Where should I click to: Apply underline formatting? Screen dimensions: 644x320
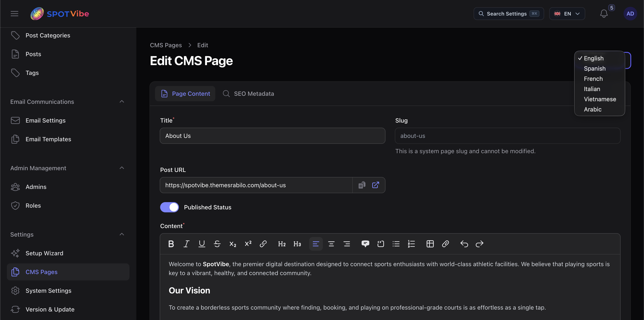point(202,244)
